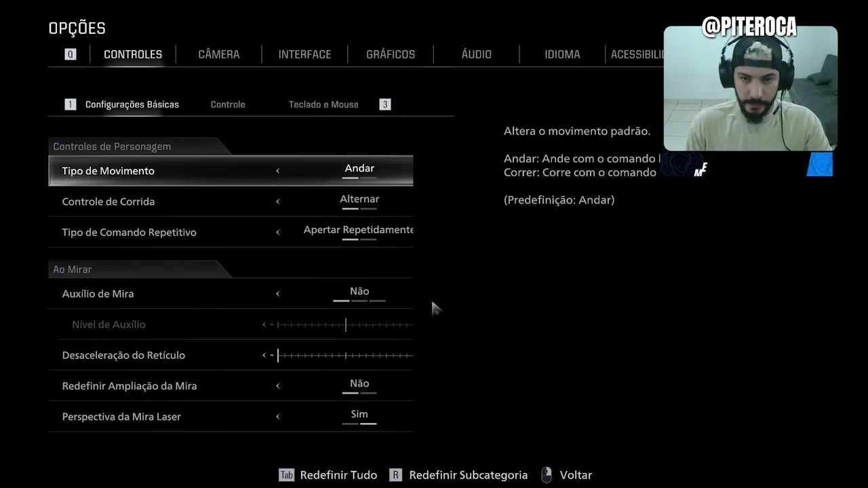Screen dimensions: 868x488
Task: Click left arrow for Perspectiva da Mira Laser
Action: point(277,416)
